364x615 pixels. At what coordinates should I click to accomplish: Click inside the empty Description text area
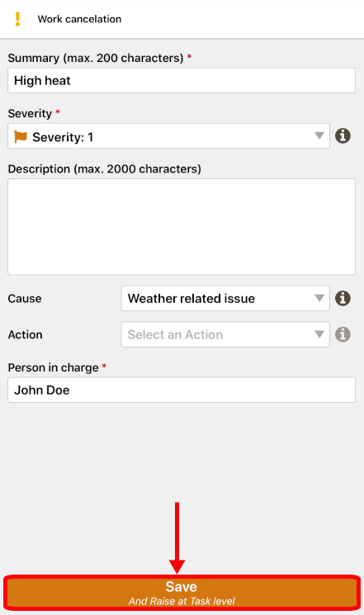[182, 227]
